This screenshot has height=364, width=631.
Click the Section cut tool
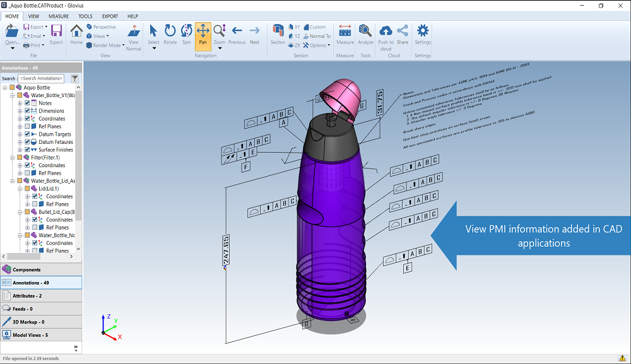tap(278, 34)
